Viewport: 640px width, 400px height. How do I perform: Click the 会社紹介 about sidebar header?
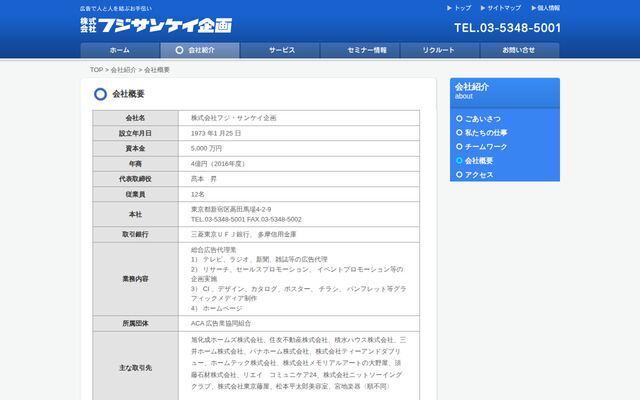pos(505,92)
